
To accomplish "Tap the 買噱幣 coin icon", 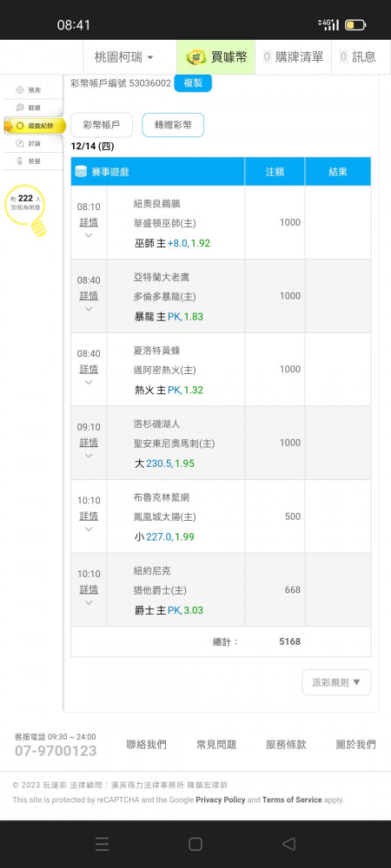I will coord(195,56).
